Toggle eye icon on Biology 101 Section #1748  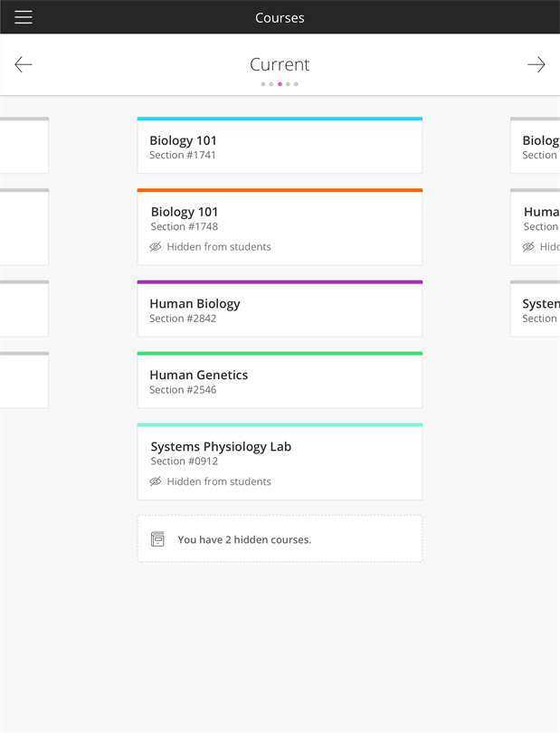156,247
